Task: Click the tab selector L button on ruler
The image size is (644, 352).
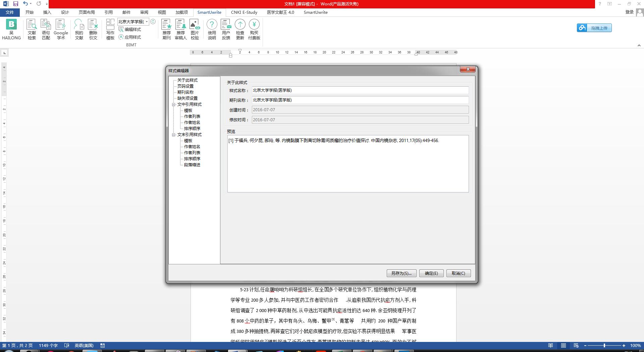Action: 4,53
